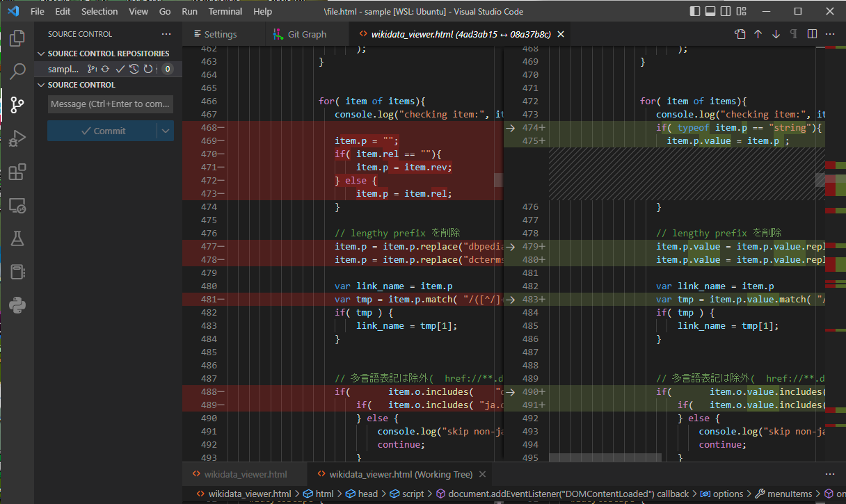Click the commit message input field
The image size is (846, 504).
pyautogui.click(x=111, y=104)
